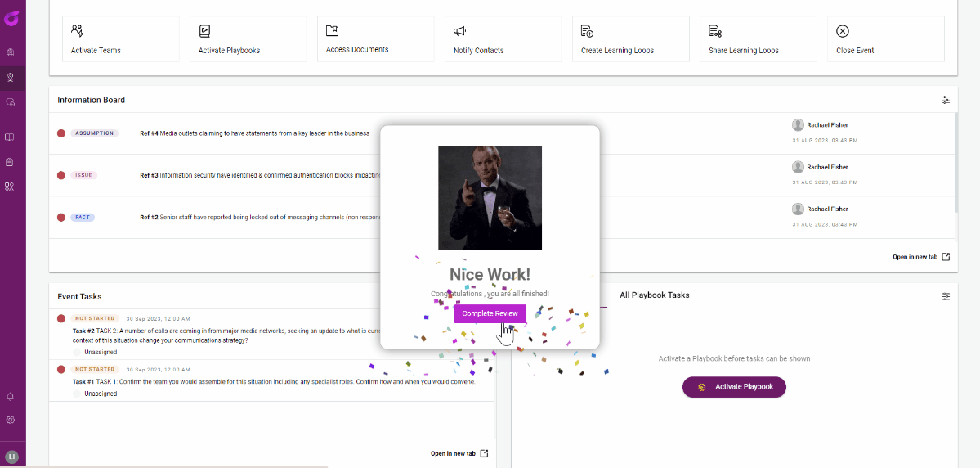Viewport: 980px width, 468px height.
Task: Select the Notify Contacts megaphone card
Action: click(x=503, y=38)
